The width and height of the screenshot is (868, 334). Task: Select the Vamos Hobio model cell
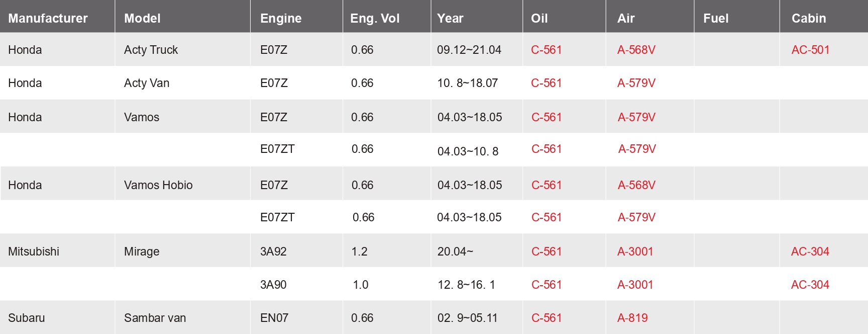coord(158,185)
